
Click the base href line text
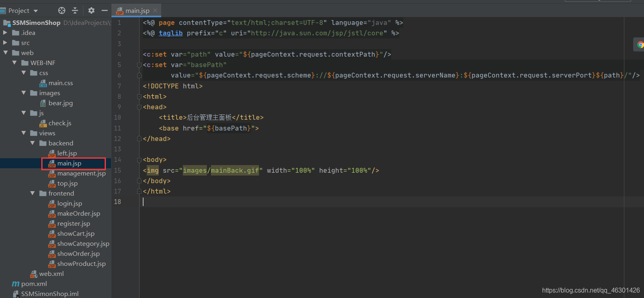[209, 128]
